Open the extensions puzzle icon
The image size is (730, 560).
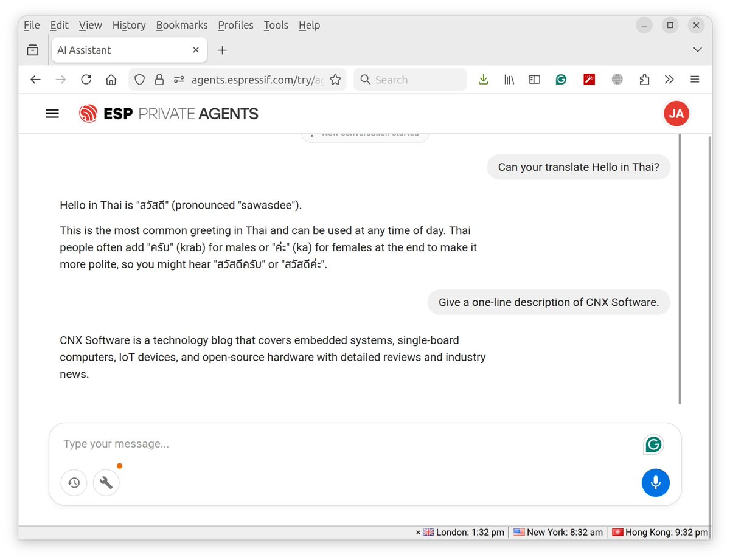point(644,80)
